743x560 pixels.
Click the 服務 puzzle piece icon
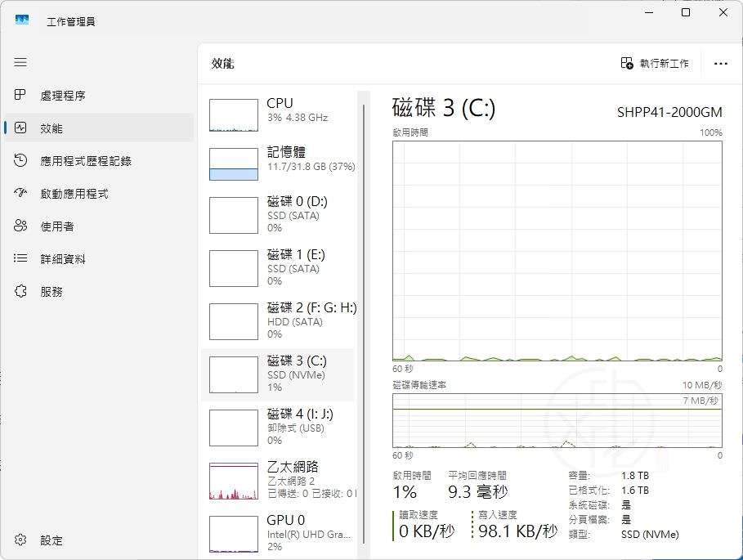click(20, 291)
